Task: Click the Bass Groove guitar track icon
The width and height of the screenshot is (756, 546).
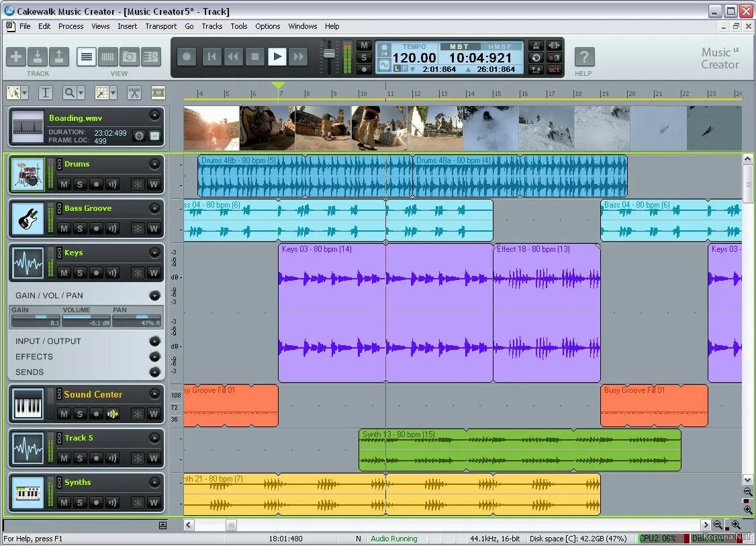Action: (x=28, y=218)
